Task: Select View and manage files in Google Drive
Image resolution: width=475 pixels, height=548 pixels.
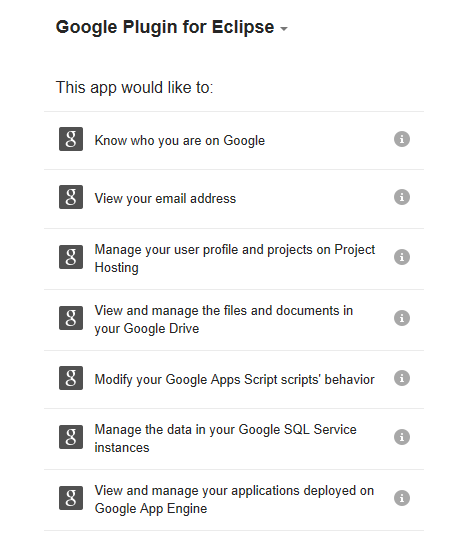Action: tap(224, 319)
